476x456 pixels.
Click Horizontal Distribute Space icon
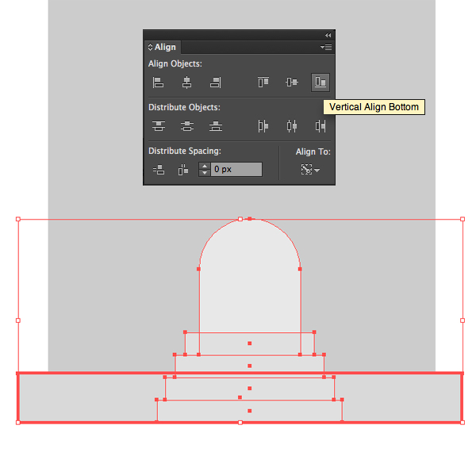coord(183,170)
